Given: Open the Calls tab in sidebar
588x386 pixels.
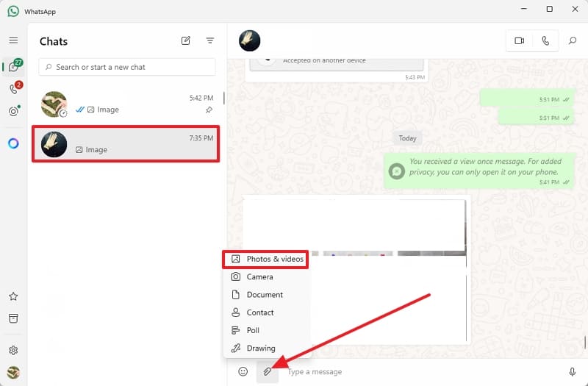Looking at the screenshot, I should [x=13, y=89].
